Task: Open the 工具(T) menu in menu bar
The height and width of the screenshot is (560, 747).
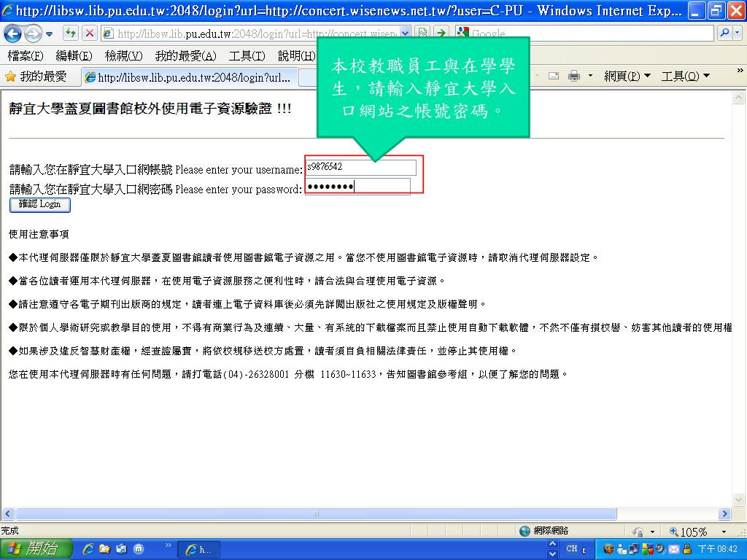Action: pyautogui.click(x=247, y=55)
